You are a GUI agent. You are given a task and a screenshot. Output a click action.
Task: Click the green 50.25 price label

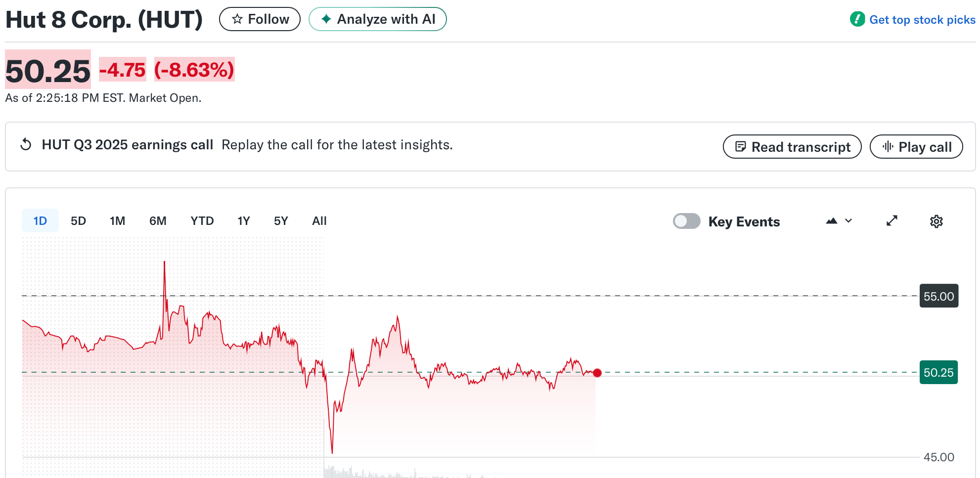[x=938, y=373]
